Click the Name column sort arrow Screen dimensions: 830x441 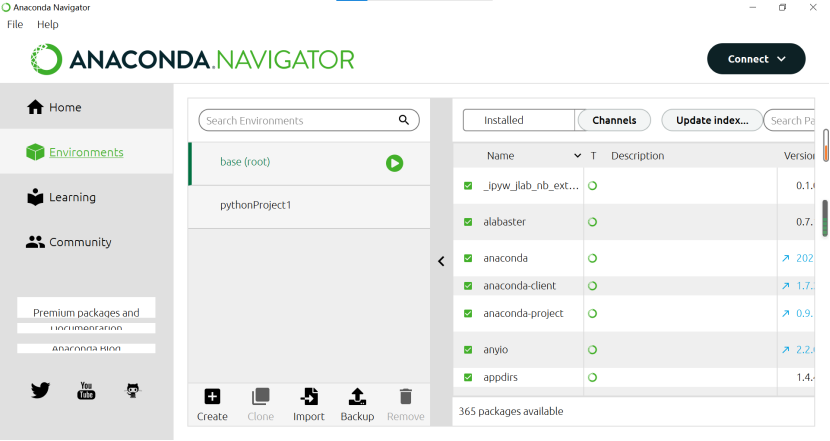(577, 156)
